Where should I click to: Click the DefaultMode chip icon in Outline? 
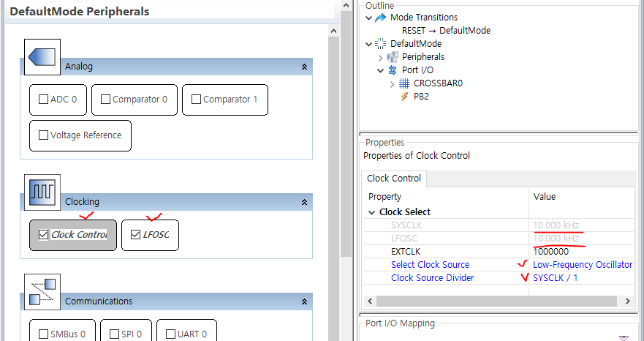(381, 44)
